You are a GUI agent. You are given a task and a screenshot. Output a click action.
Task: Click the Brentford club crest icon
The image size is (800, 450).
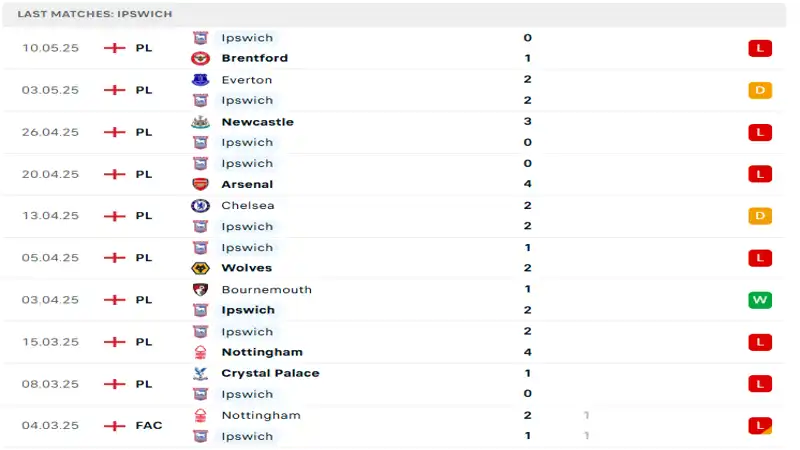click(200, 58)
